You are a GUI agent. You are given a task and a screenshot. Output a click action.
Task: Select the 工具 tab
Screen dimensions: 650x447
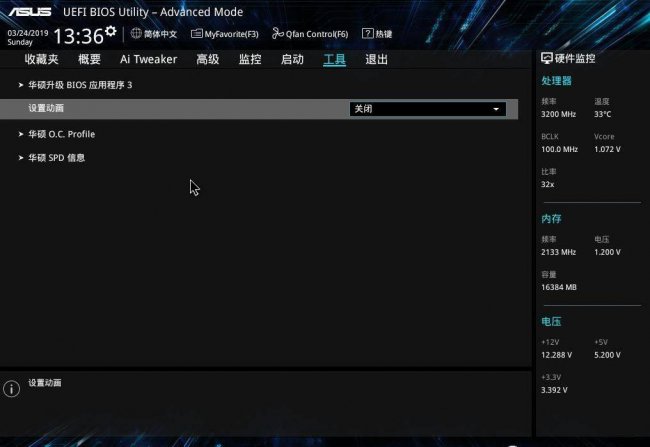335,59
